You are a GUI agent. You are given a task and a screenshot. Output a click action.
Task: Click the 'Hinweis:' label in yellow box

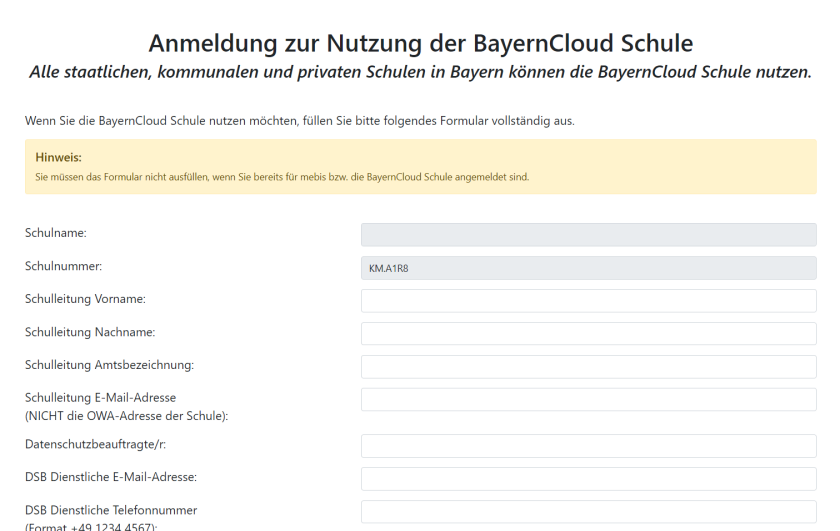(x=58, y=158)
